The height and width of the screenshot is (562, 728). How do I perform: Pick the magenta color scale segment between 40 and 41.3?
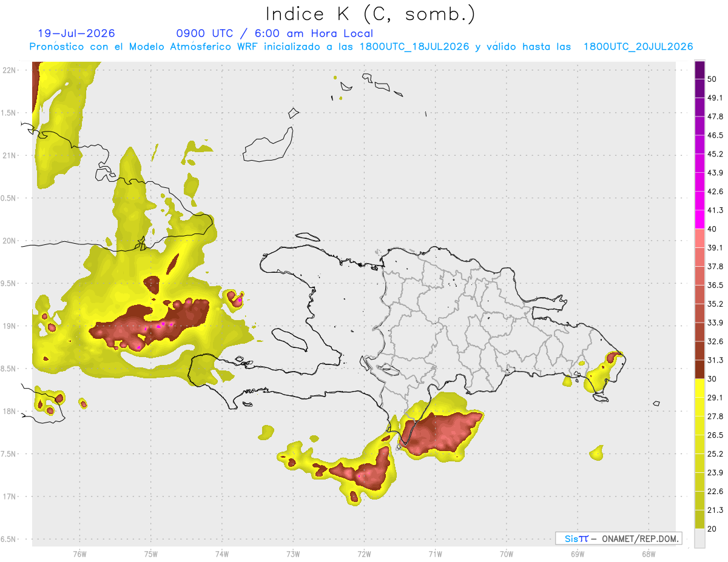(x=700, y=219)
